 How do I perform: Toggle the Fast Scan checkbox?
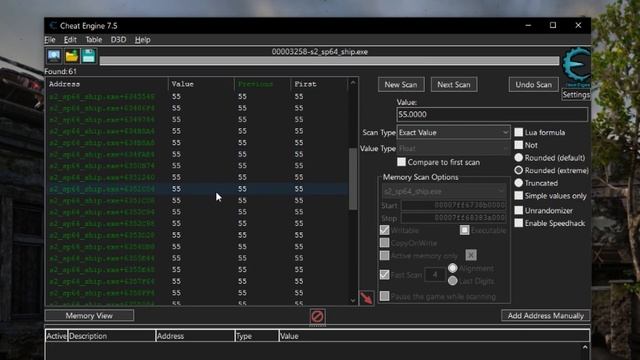[x=384, y=275]
